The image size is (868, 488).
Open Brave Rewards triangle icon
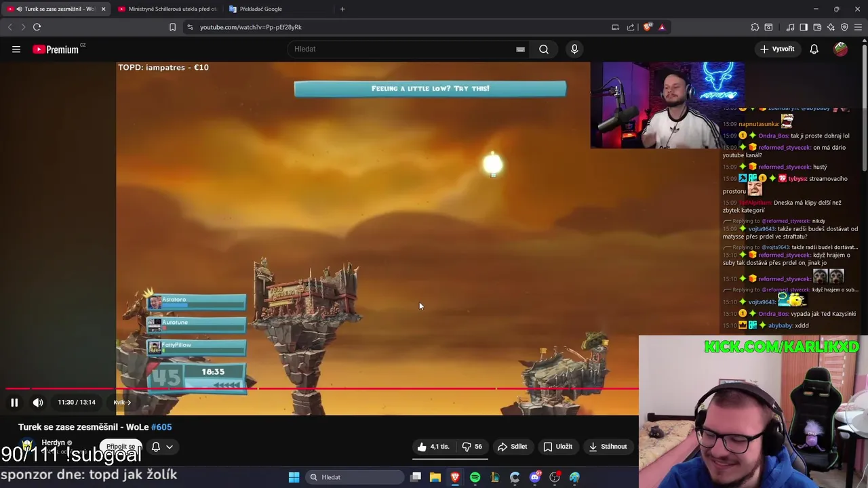tap(662, 27)
